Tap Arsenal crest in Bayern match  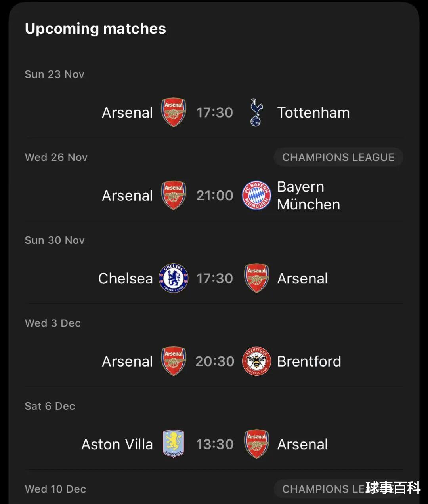tap(174, 196)
